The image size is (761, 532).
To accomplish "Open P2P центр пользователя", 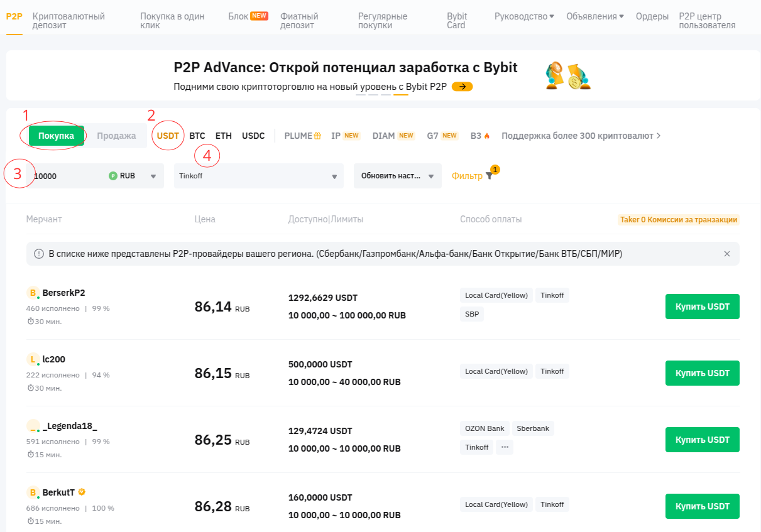I will (x=707, y=21).
